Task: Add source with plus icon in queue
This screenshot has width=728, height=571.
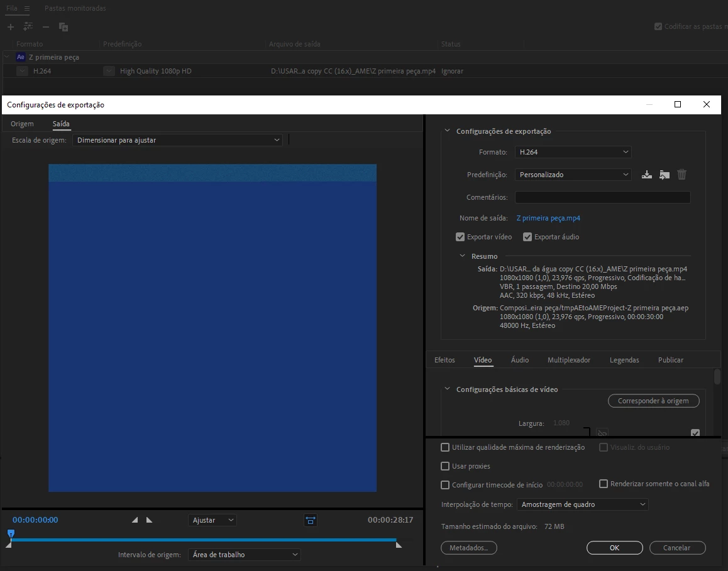Action: [x=10, y=27]
